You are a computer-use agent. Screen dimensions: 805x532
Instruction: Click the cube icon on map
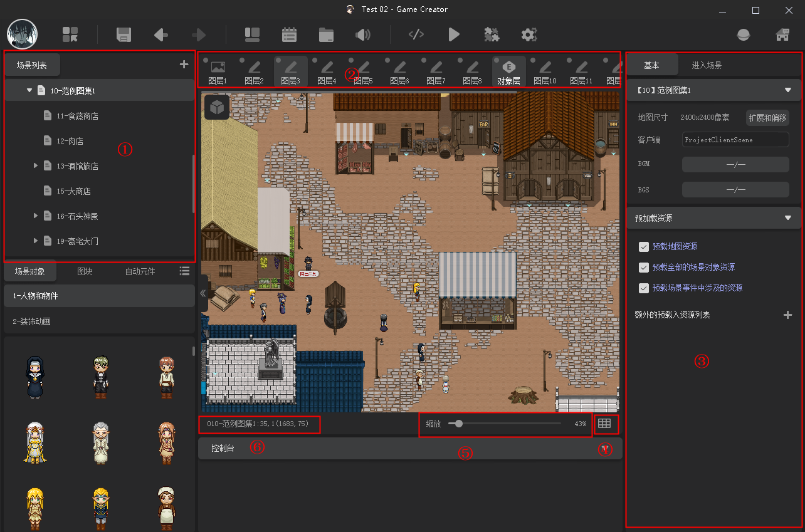tap(217, 108)
